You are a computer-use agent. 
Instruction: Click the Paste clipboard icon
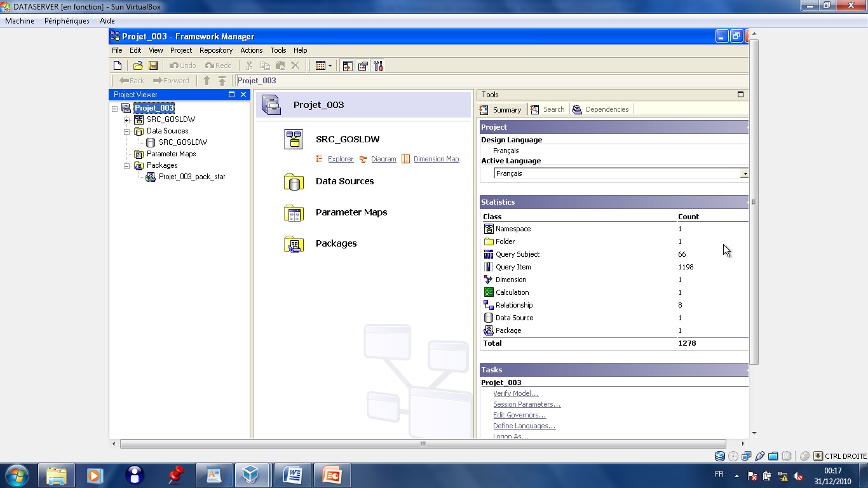point(280,65)
